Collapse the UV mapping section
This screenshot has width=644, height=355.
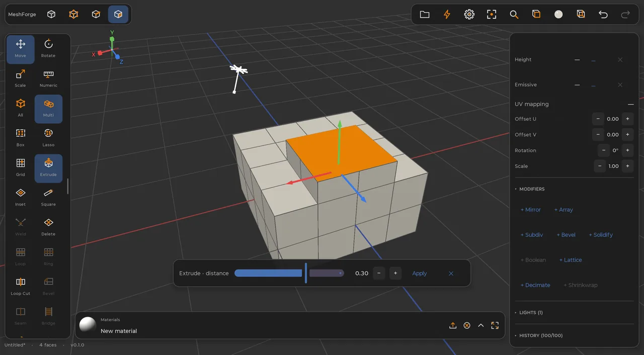pos(630,104)
